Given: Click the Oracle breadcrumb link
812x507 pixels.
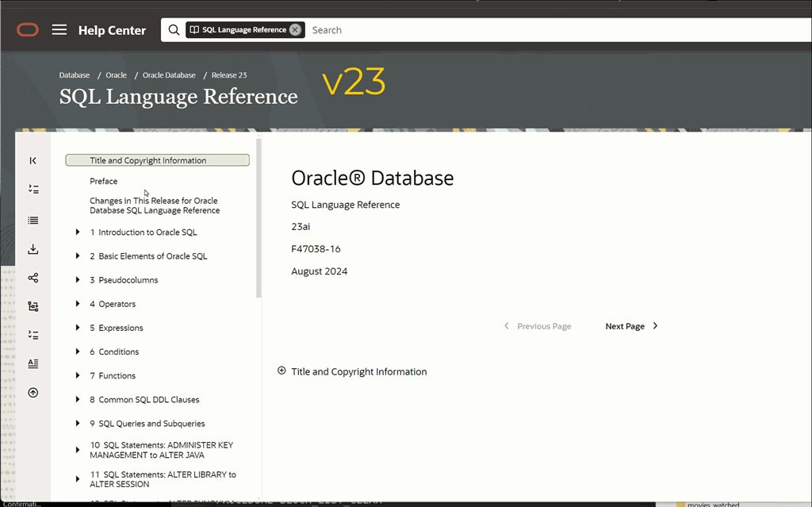Looking at the screenshot, I should pyautogui.click(x=116, y=75).
